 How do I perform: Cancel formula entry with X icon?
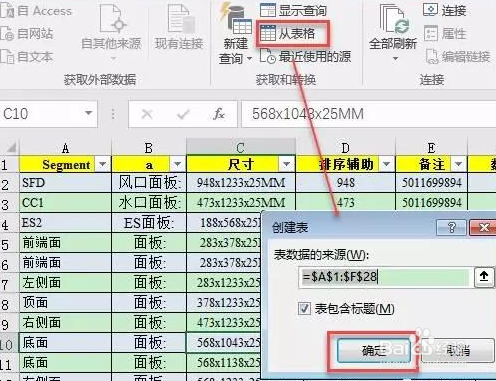[x=147, y=114]
